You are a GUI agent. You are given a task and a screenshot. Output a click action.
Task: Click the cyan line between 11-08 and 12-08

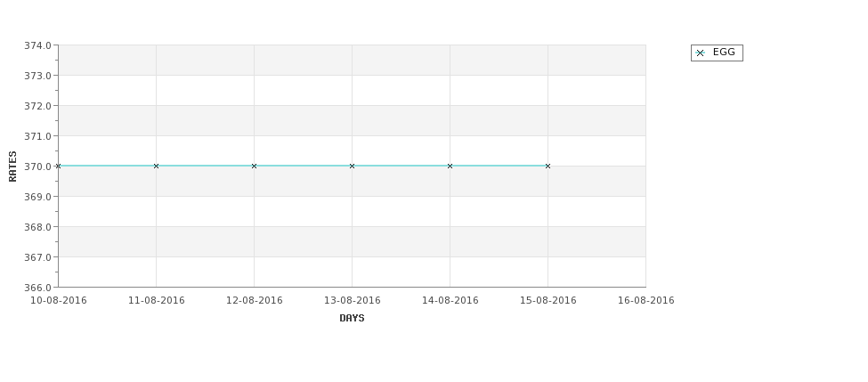(205, 166)
